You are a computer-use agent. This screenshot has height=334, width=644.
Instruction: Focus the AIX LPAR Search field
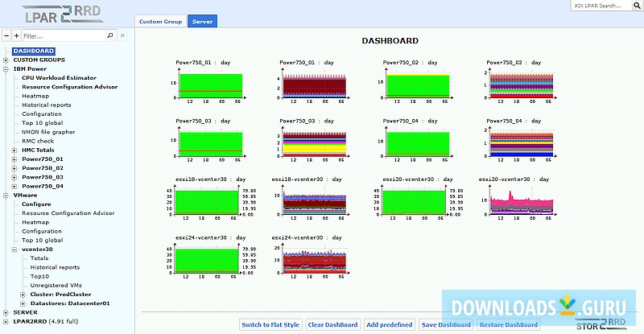coord(602,6)
